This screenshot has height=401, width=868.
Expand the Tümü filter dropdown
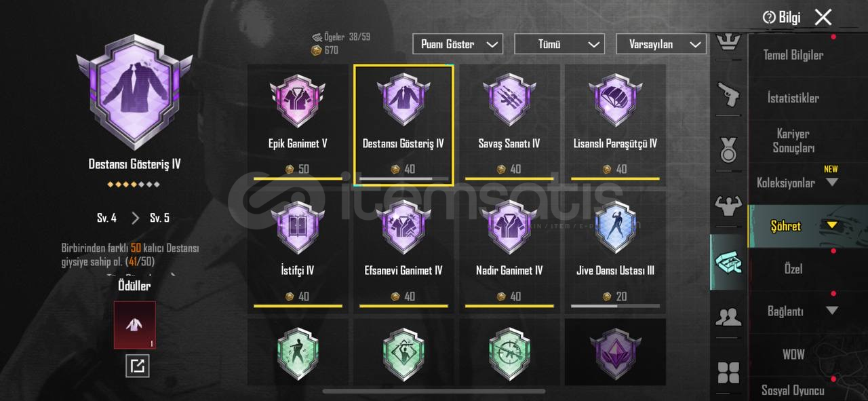(559, 44)
